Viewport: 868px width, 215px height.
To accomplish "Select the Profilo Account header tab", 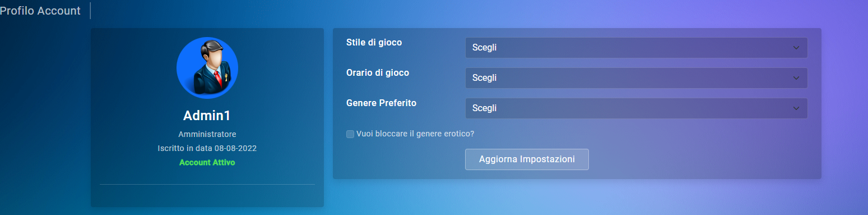I will coord(40,11).
